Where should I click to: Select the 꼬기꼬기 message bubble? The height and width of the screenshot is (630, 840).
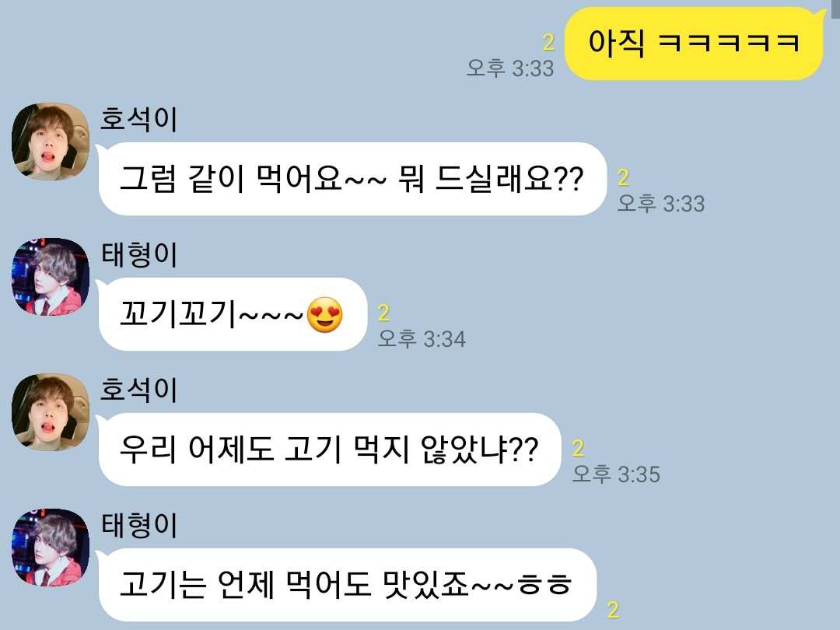pos(233,314)
